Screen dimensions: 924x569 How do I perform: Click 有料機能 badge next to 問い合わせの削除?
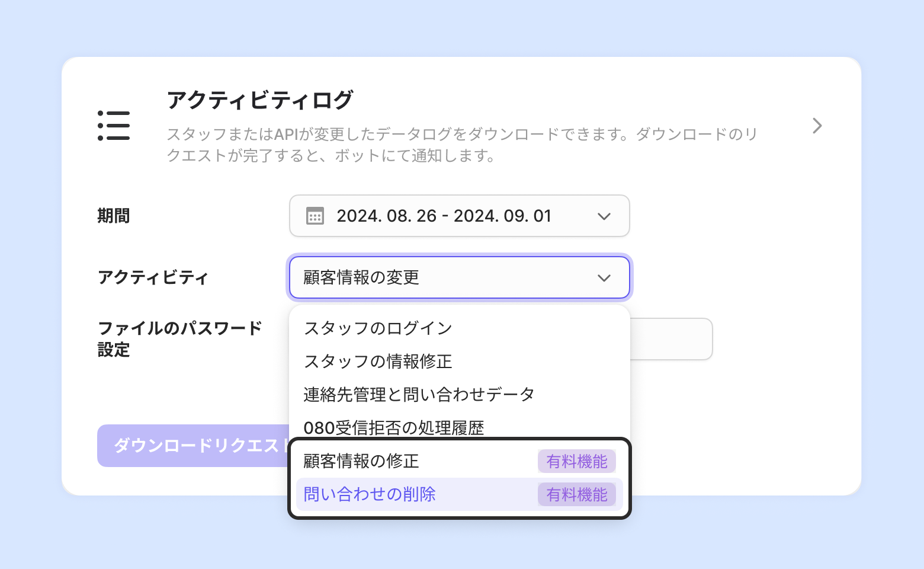(x=577, y=494)
